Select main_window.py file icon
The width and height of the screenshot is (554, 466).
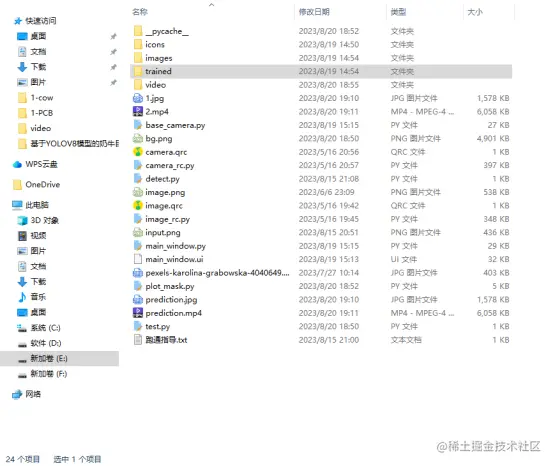pos(138,246)
